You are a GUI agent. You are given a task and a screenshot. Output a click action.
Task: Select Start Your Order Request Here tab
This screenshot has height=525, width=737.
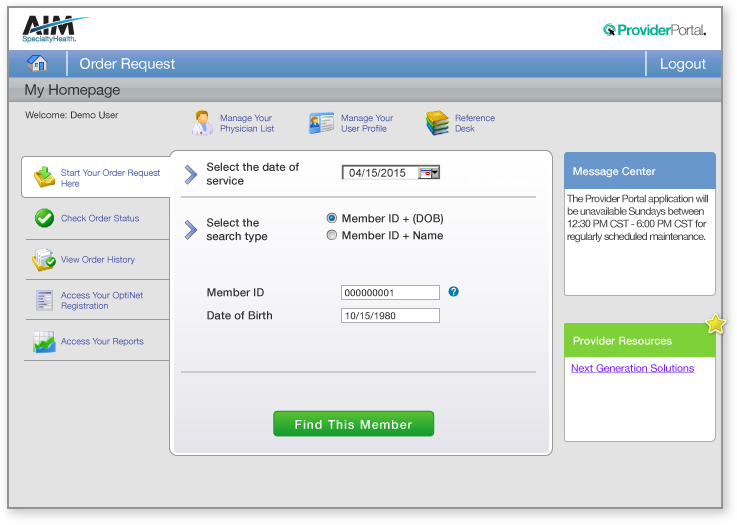click(96, 178)
